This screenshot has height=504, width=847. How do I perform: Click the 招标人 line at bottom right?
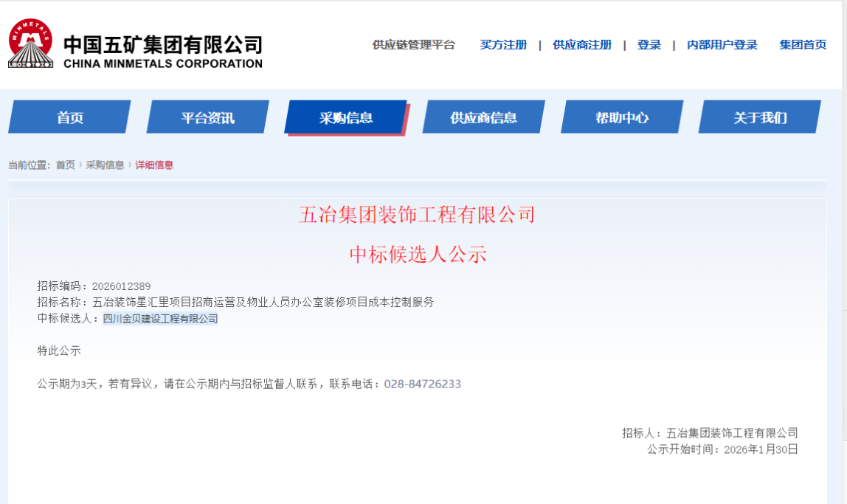click(710, 432)
